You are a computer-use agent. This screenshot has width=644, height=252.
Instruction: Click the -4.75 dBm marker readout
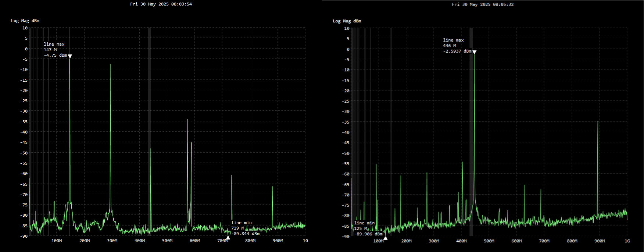[55, 56]
